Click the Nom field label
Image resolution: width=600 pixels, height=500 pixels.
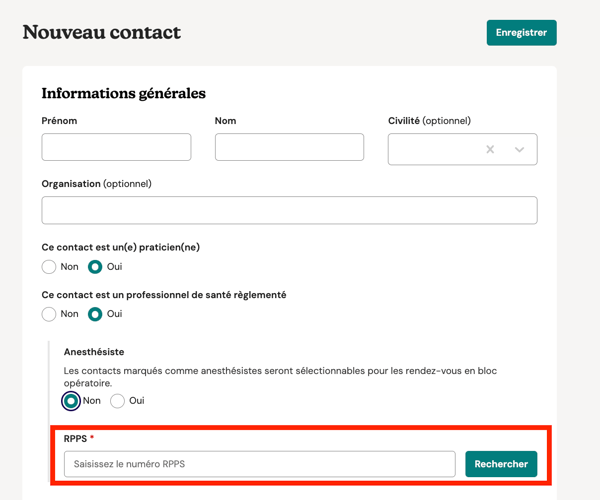point(226,121)
